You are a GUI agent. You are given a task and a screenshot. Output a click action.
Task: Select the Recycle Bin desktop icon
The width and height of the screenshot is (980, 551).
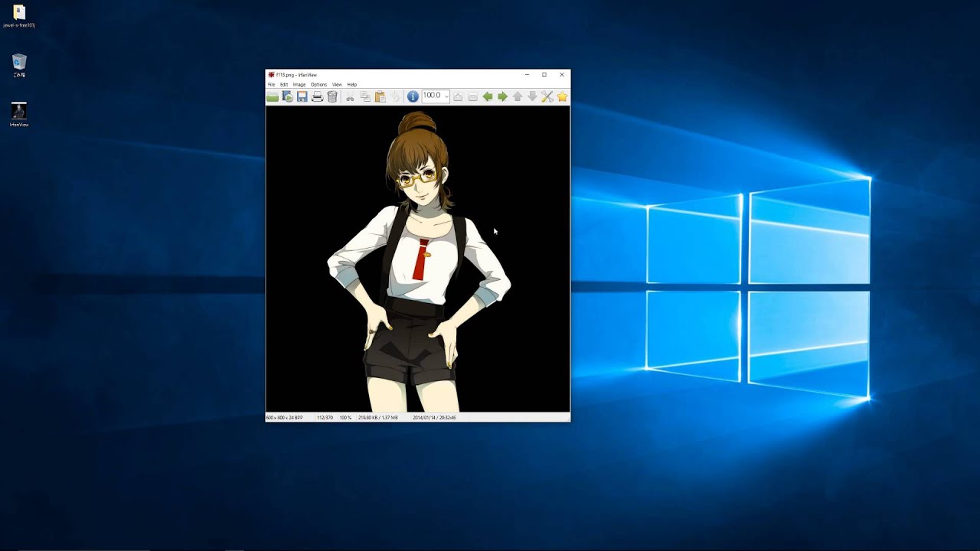[x=19, y=62]
